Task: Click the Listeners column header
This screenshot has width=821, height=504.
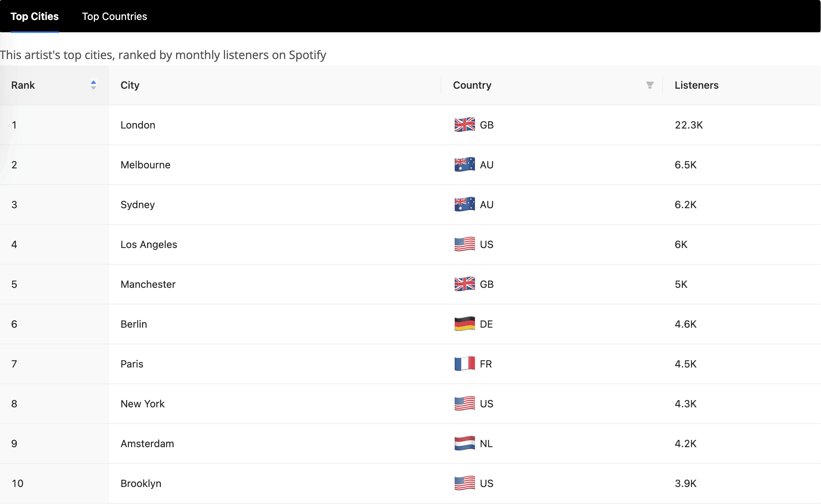Action: point(696,85)
